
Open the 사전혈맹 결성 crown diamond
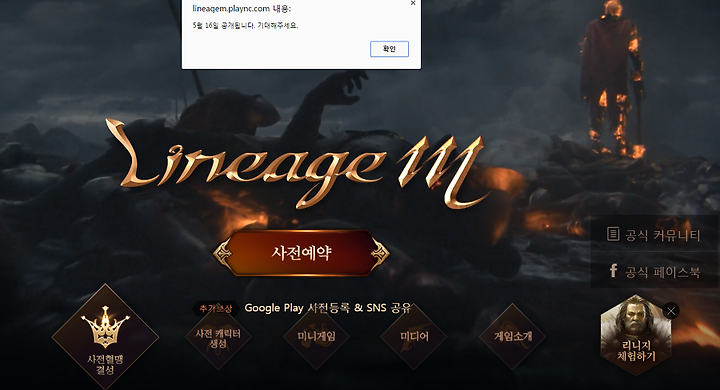(105, 337)
